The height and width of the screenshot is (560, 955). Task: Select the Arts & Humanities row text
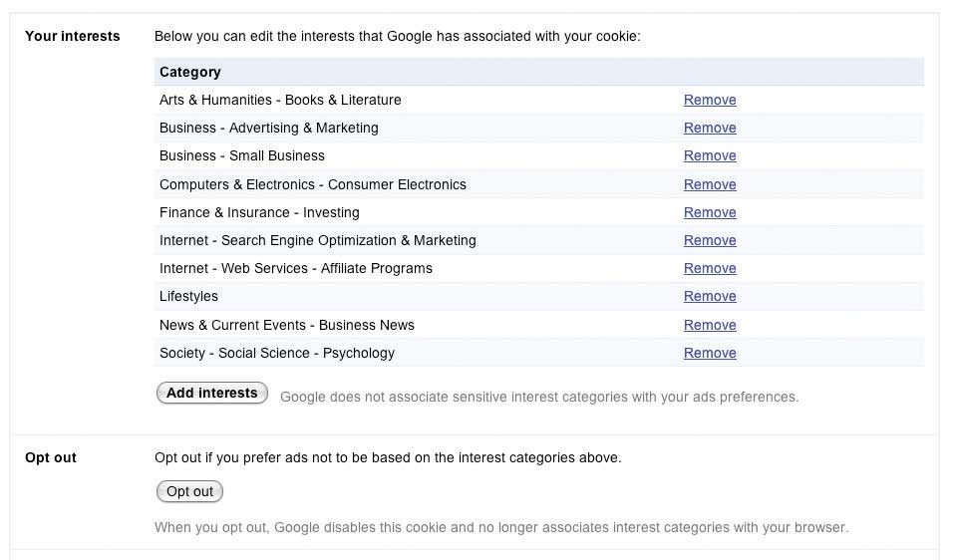tap(280, 100)
